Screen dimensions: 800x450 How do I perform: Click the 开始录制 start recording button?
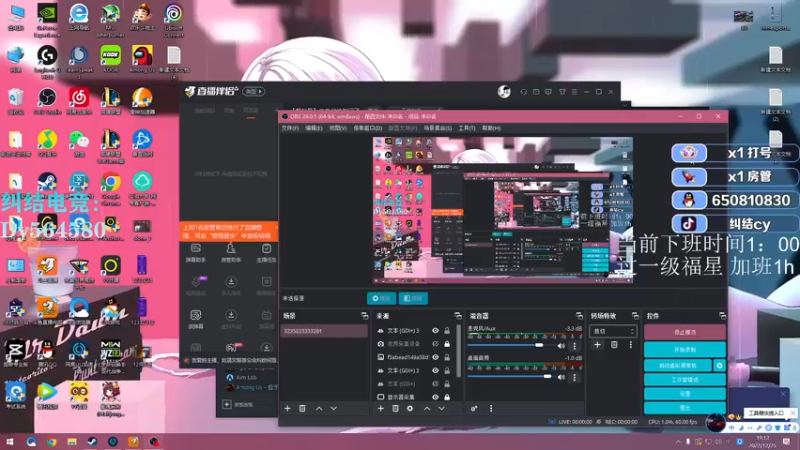685,349
